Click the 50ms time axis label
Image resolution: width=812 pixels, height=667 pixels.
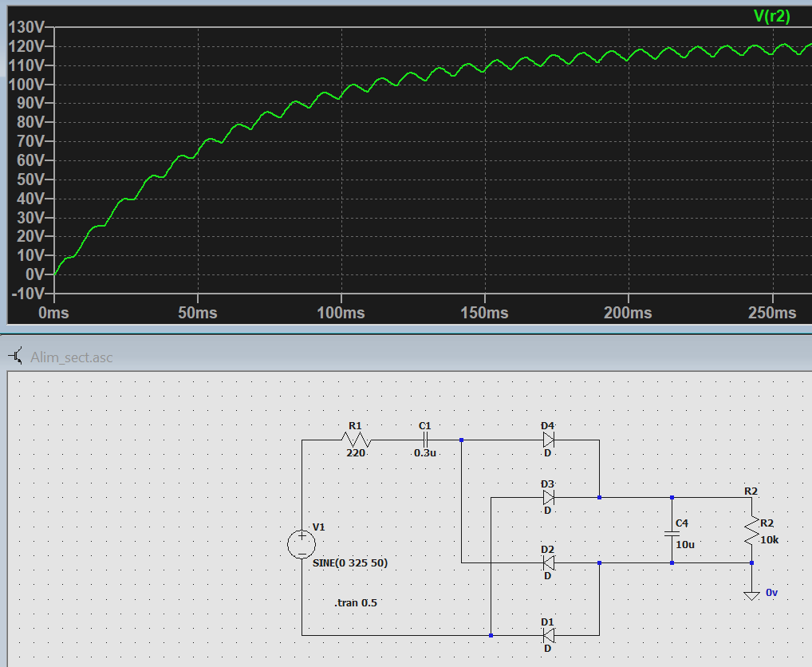pos(198,313)
